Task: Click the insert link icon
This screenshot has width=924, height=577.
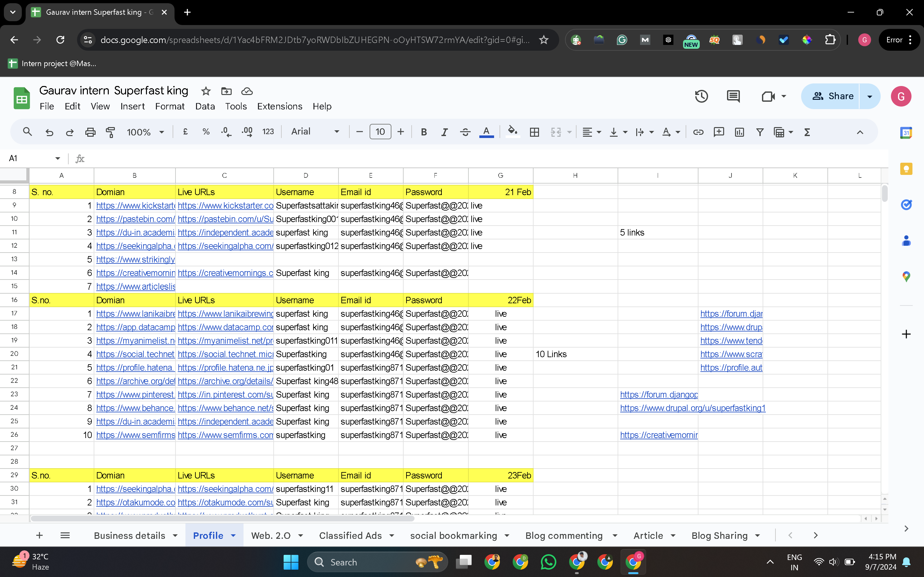Action: click(x=698, y=132)
